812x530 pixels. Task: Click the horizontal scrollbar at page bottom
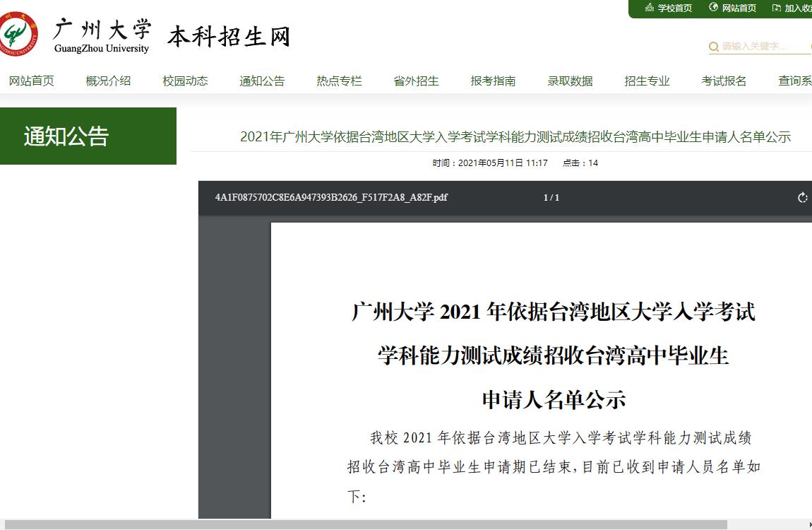[366, 525]
